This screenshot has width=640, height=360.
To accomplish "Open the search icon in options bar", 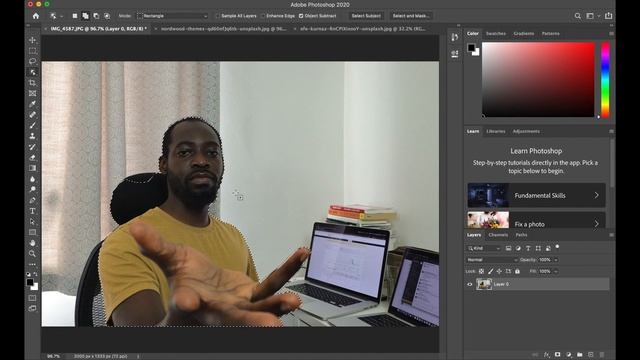I will [578, 16].
